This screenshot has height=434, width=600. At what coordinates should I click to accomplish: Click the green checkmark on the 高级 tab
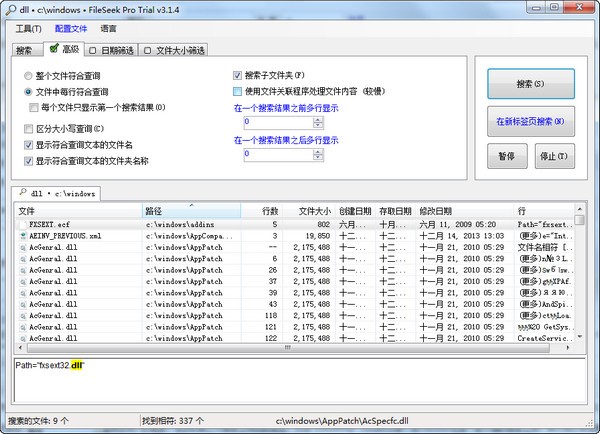click(53, 48)
